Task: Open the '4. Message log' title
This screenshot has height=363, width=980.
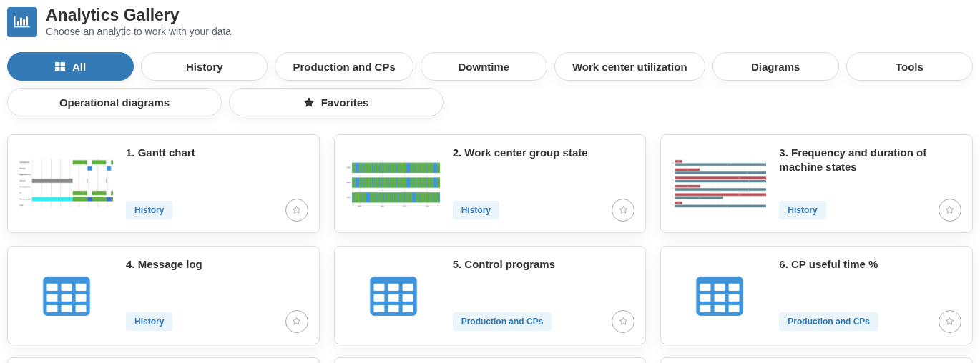Action: 164,264
